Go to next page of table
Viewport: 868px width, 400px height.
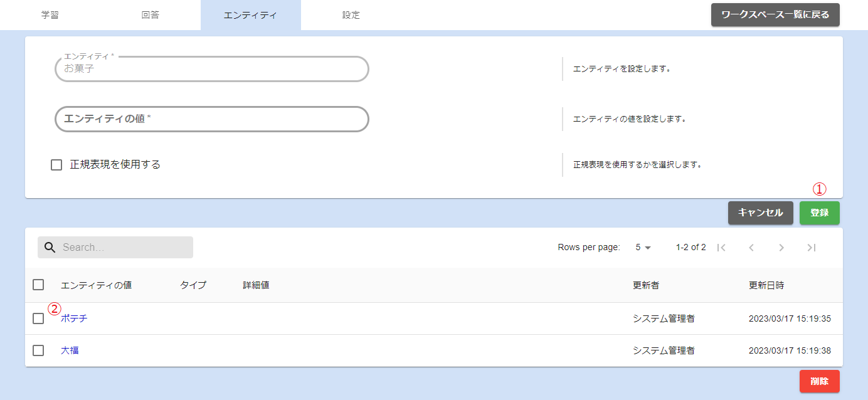781,248
